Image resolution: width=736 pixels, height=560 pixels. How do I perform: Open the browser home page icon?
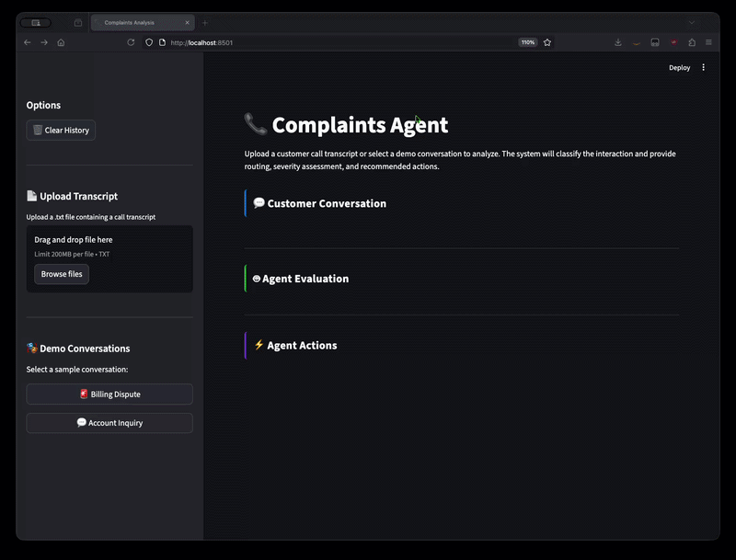(x=61, y=42)
